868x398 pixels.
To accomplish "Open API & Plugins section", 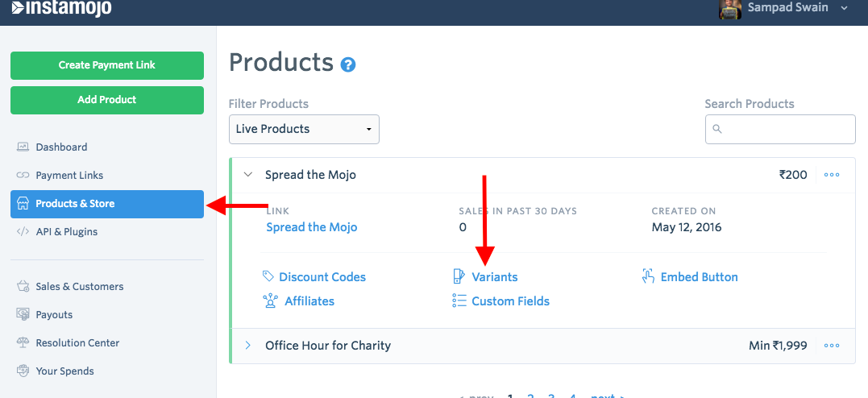I will coord(66,232).
